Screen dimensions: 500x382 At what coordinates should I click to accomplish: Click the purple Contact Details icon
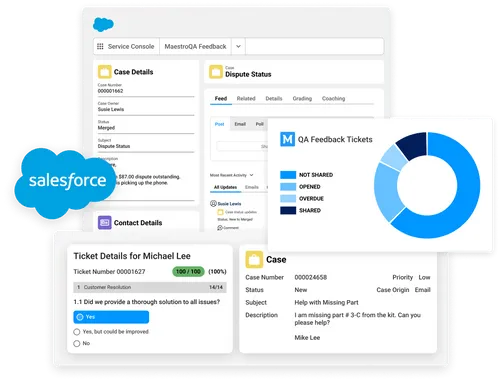(x=105, y=223)
